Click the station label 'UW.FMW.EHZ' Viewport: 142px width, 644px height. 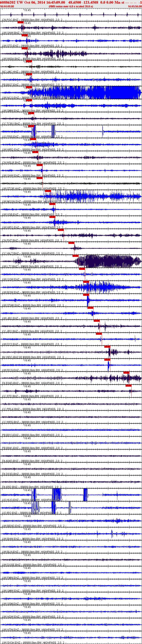[x=11, y=578]
